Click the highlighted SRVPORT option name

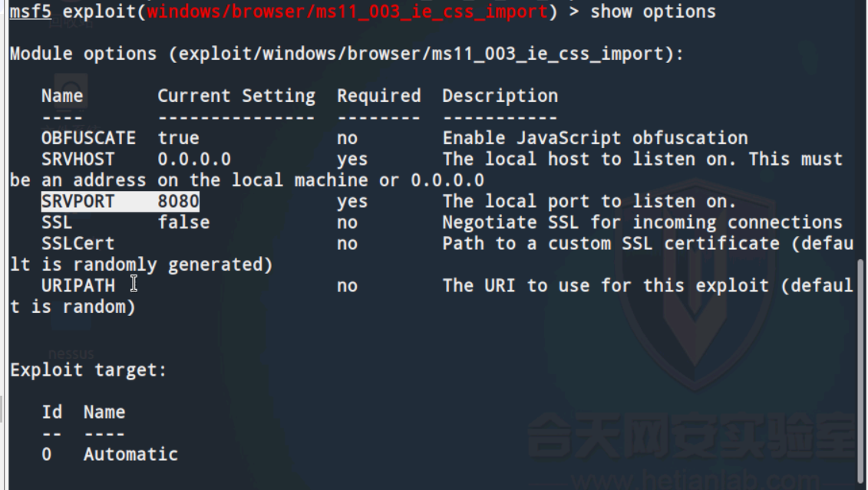pos(78,201)
